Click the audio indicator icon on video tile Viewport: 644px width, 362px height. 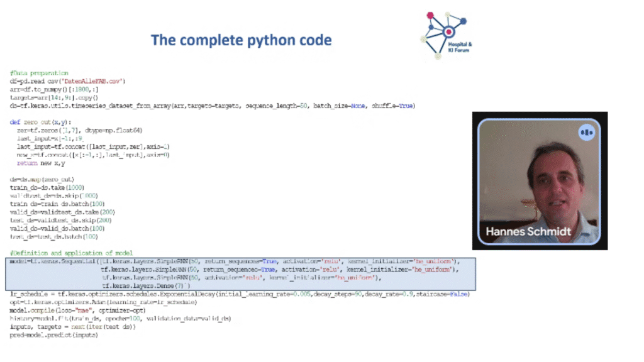tap(586, 133)
